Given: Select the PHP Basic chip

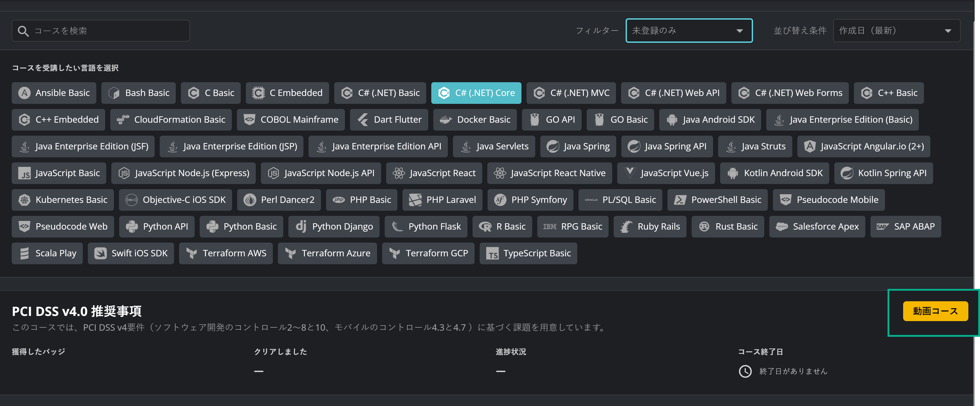Looking at the screenshot, I should click(x=361, y=200).
